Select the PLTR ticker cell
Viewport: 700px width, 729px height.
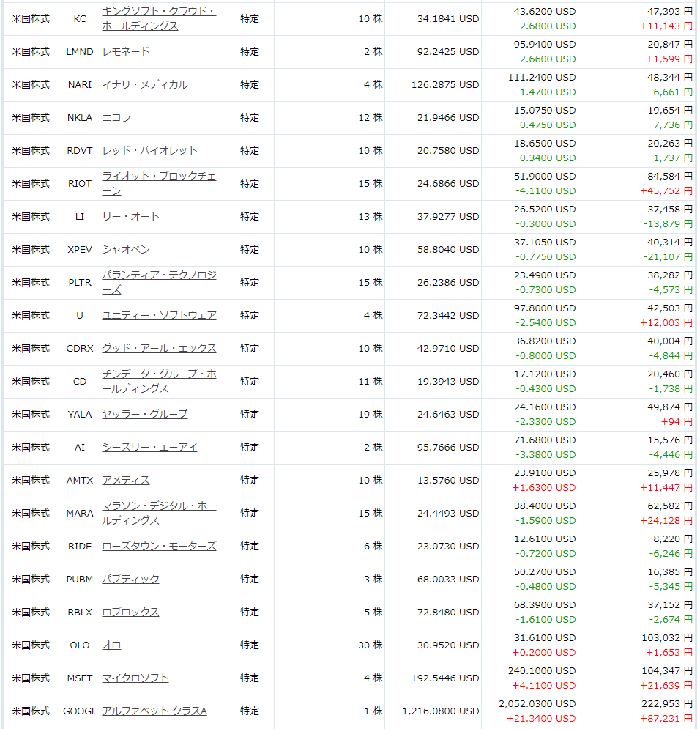pos(80,283)
